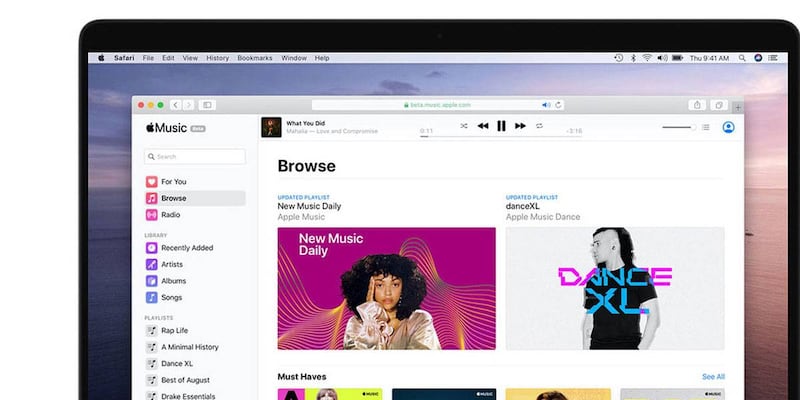
Task: Open the History menu
Action: click(x=217, y=58)
